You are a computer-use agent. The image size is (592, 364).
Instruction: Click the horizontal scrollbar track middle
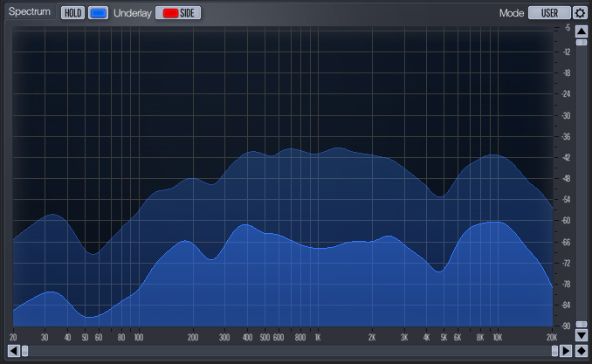pyautogui.click(x=289, y=351)
